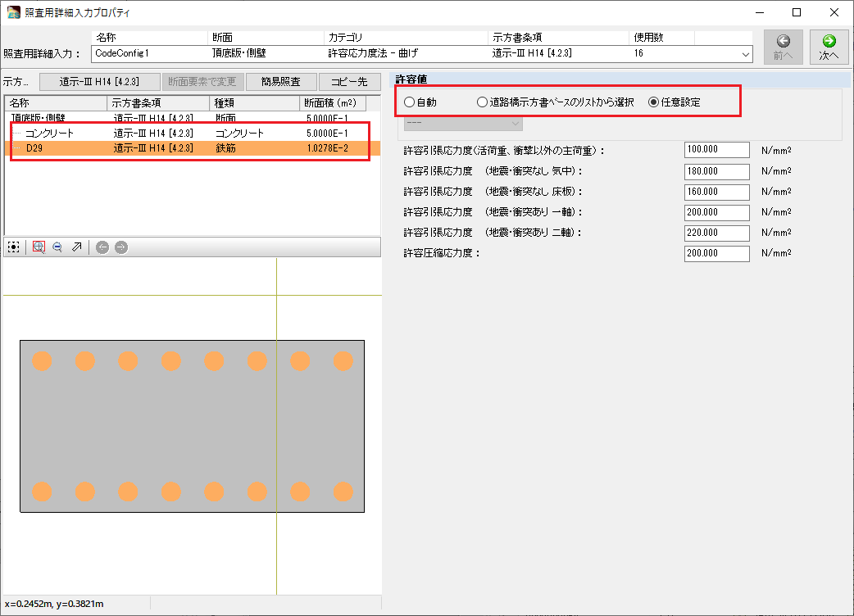Select the コンクリート tree row
Image resolution: width=854 pixels, height=616 pixels.
50,133
